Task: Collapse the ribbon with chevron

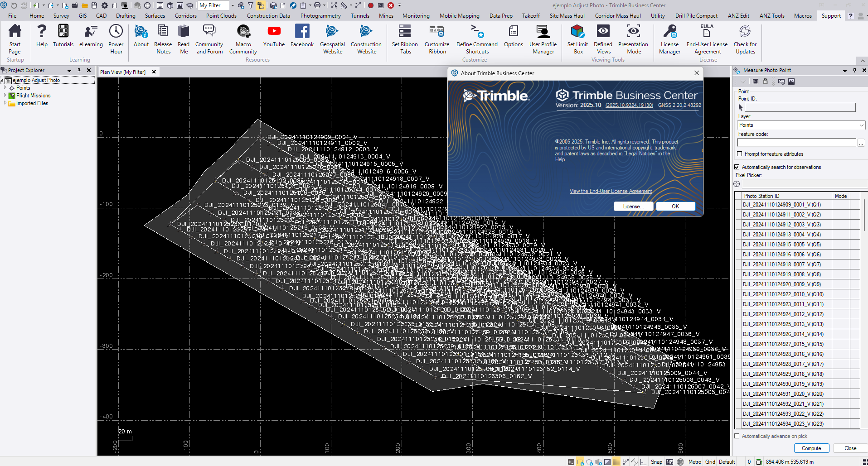Action: pyautogui.click(x=862, y=60)
